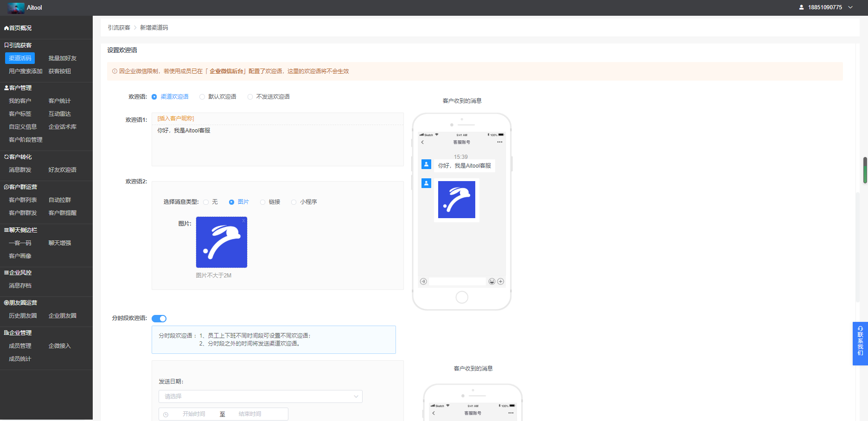868x421 pixels.
Task: Go to 消息群发 page
Action: tap(20, 170)
